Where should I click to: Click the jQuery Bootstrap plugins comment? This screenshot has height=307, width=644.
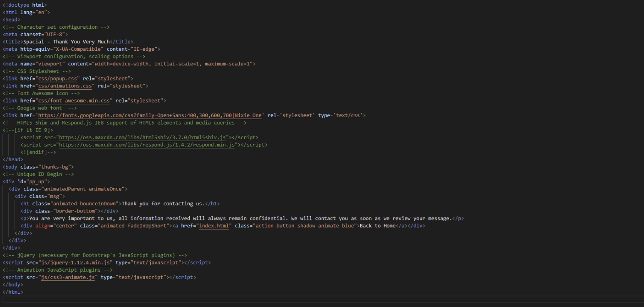(x=94, y=255)
